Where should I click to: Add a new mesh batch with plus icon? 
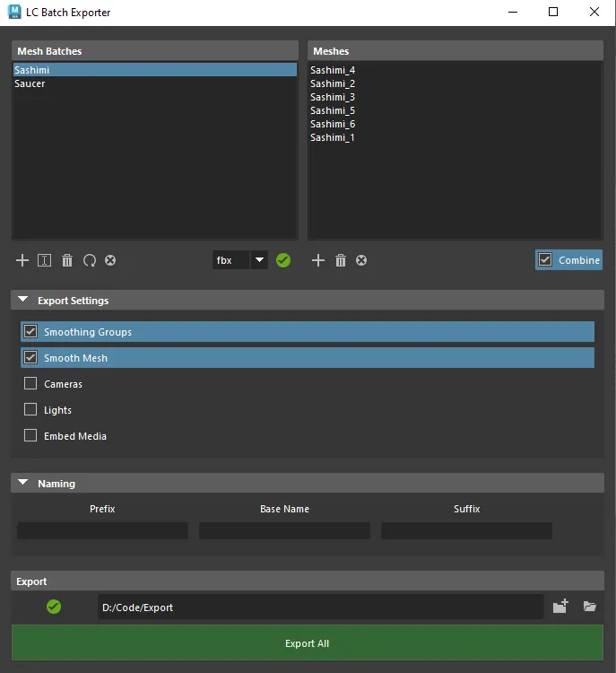pyautogui.click(x=22, y=260)
